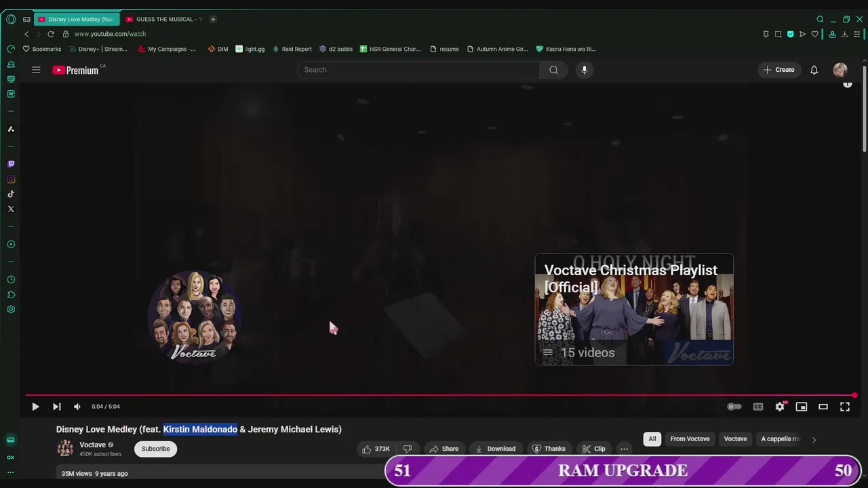Viewport: 868px width, 488px height.
Task: Open the Disney+ bookmark
Action: [98, 49]
